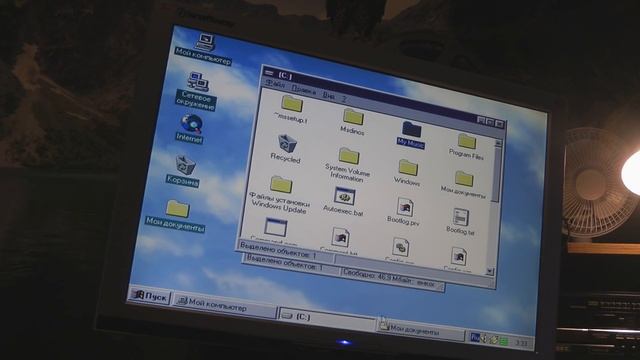Open the Мой компьютер desktop icon
Screen dimensions: 640x360
click(x=204, y=48)
